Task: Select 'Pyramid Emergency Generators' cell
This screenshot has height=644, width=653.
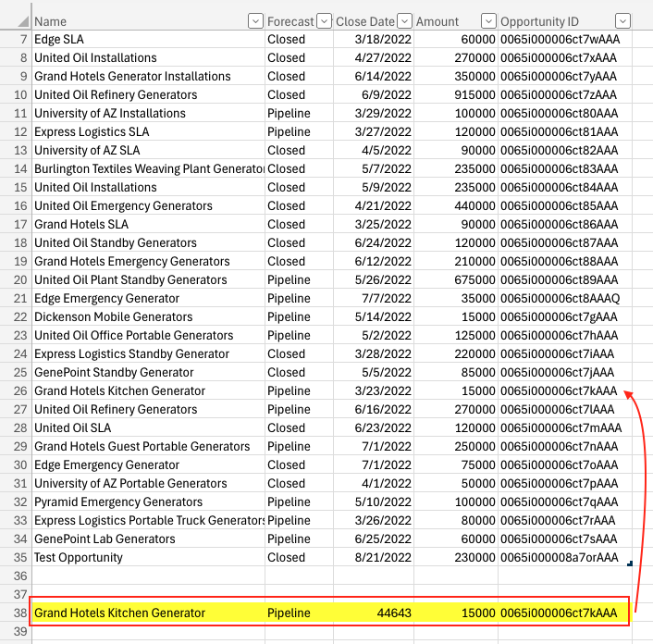Action: 148,502
